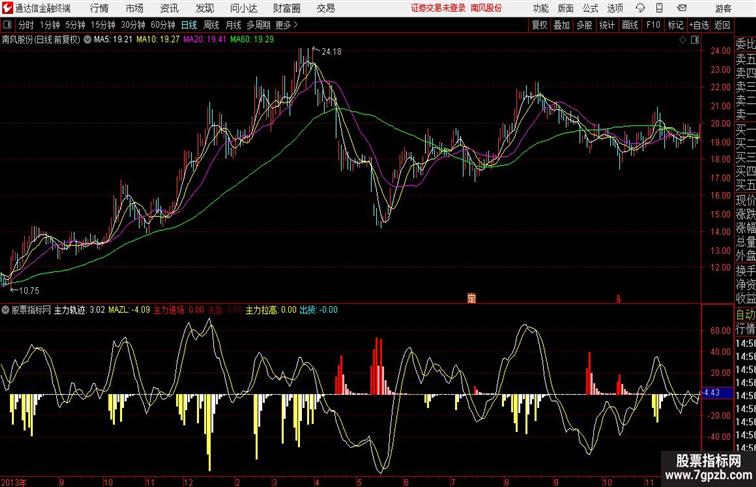This screenshot has width=756, height=487.
Task: Expand the 更多 period options
Action: [x=287, y=25]
